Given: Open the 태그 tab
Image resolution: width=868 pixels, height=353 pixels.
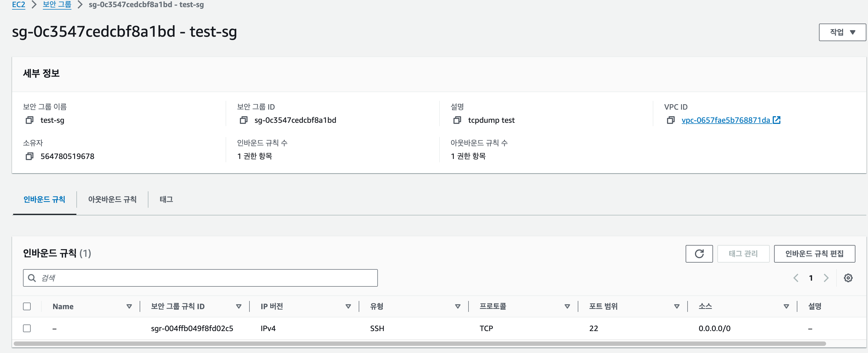Looking at the screenshot, I should 166,199.
